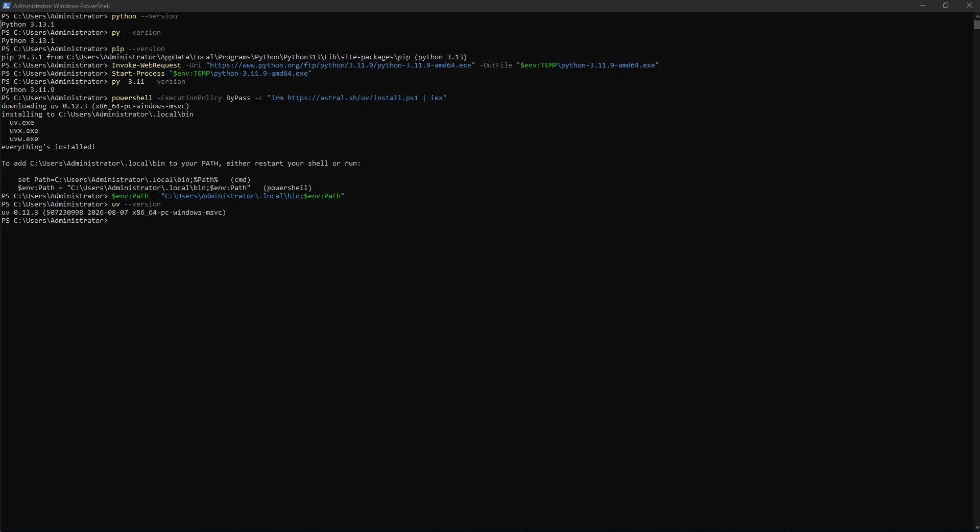Click the 'pip --version' command line

tap(83, 49)
